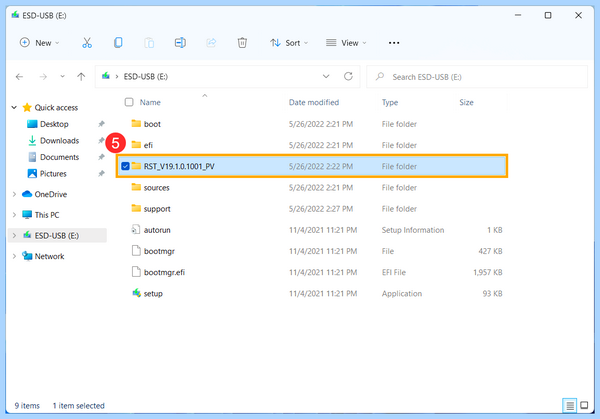Open the View dropdown menu

pyautogui.click(x=346, y=43)
